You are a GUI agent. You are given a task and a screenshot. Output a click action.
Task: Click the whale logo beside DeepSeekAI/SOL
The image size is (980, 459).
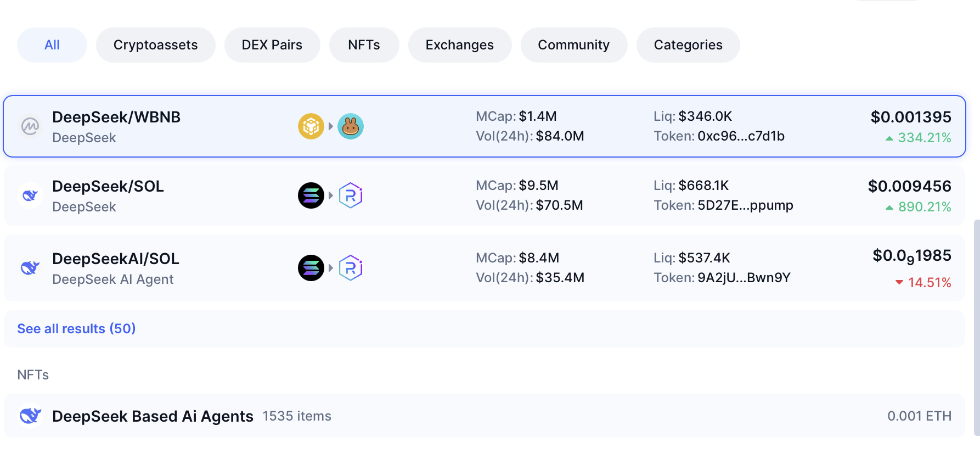(30, 268)
